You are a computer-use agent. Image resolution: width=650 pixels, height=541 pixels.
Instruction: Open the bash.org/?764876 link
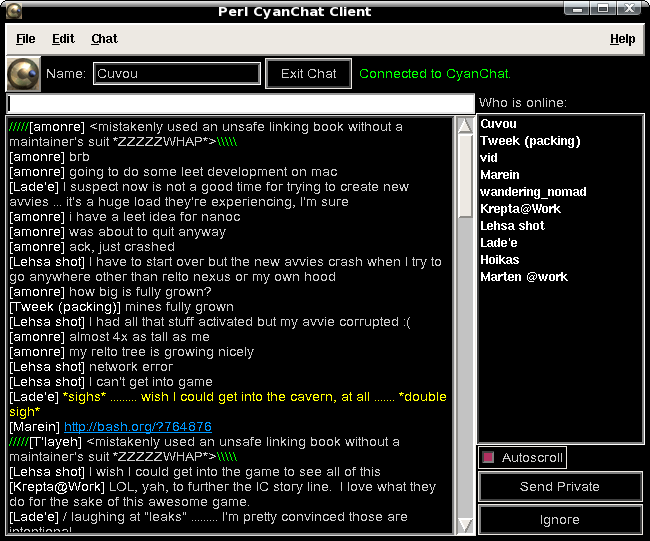click(138, 427)
